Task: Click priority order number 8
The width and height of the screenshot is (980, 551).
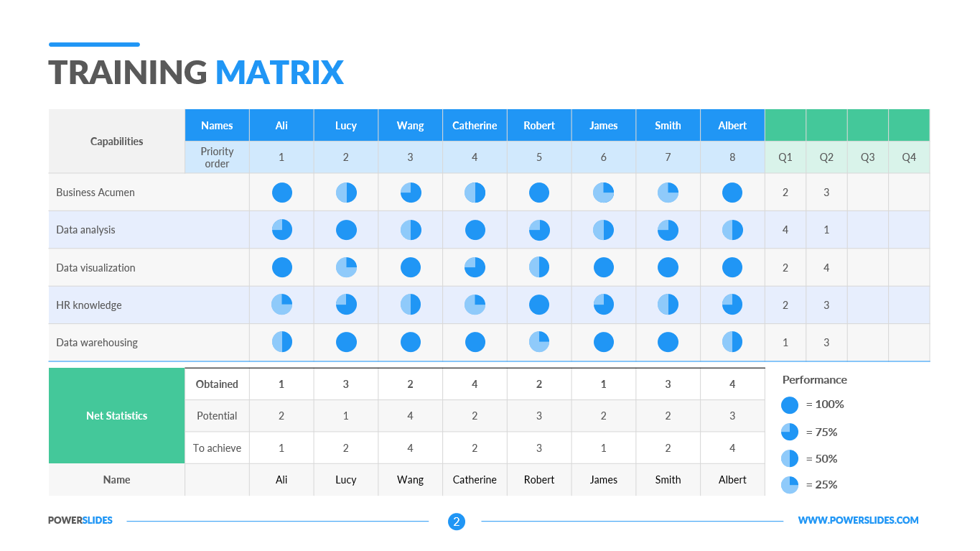Action: (732, 157)
